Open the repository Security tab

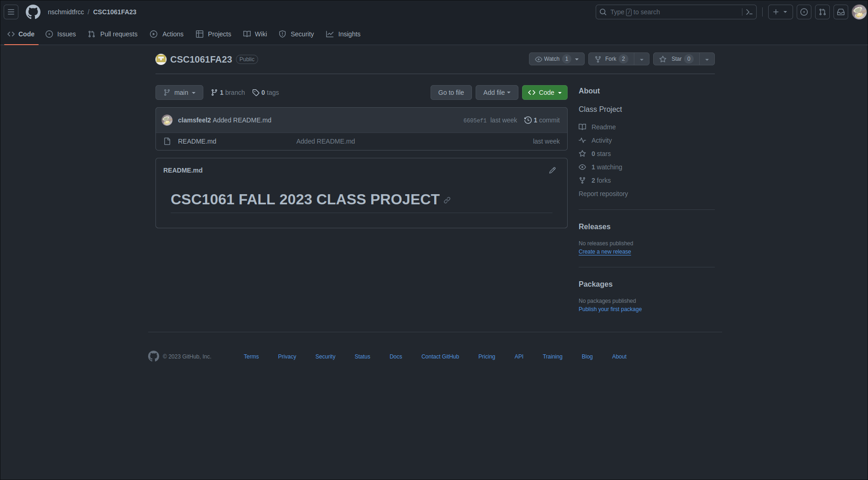tap(297, 34)
